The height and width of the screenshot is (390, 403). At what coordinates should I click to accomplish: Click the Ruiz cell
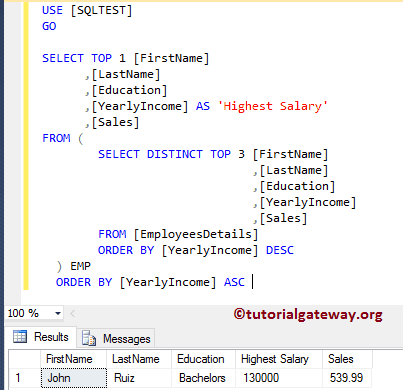pyautogui.click(x=139, y=378)
